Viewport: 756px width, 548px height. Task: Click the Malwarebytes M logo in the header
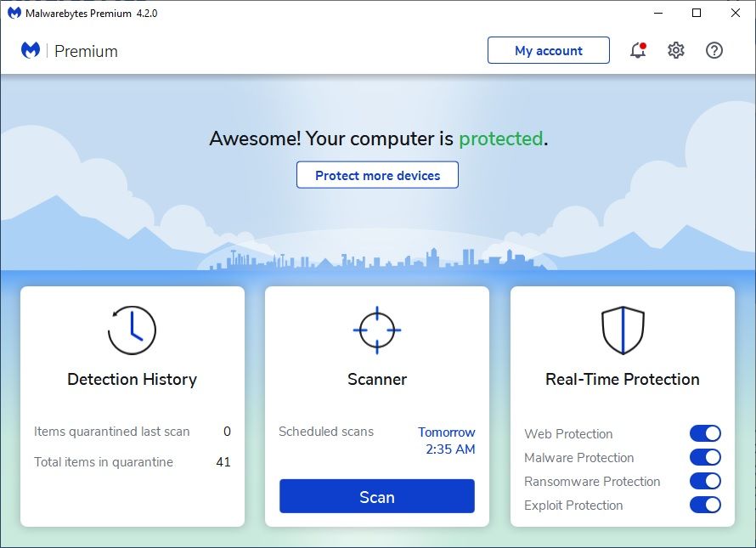click(30, 51)
